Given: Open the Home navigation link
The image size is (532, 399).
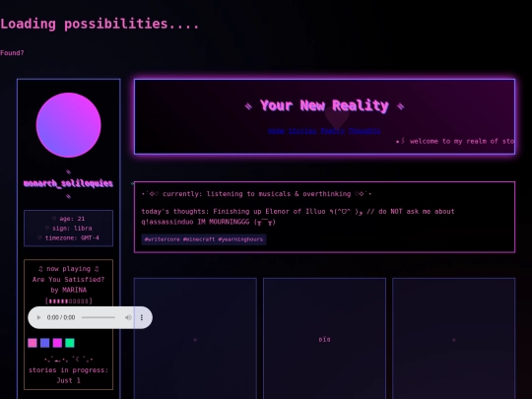Looking at the screenshot, I should click(x=276, y=131).
